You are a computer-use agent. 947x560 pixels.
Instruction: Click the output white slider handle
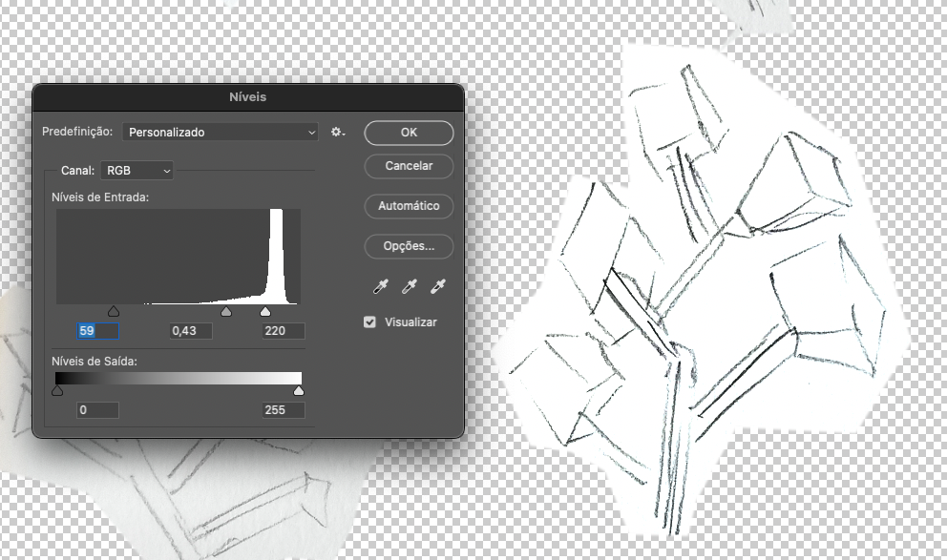click(x=299, y=391)
